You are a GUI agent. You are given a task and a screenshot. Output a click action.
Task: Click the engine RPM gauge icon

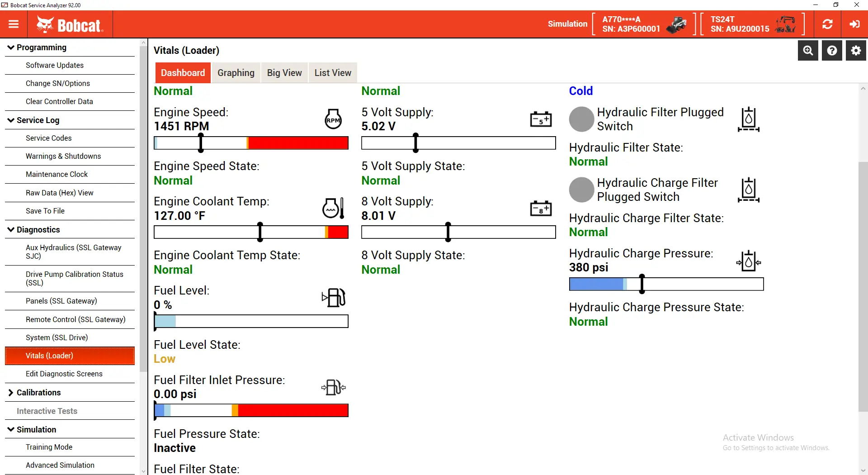(x=333, y=119)
